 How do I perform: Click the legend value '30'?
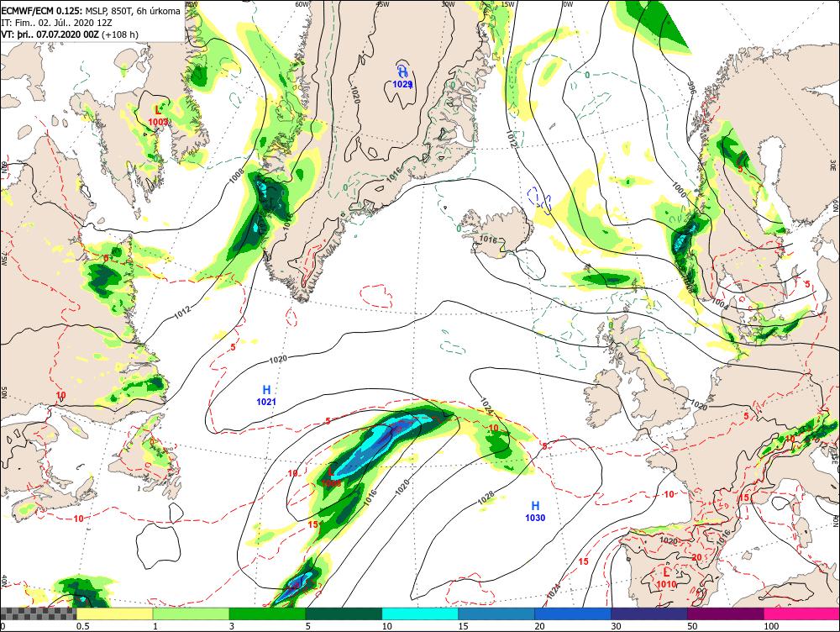[616, 626]
